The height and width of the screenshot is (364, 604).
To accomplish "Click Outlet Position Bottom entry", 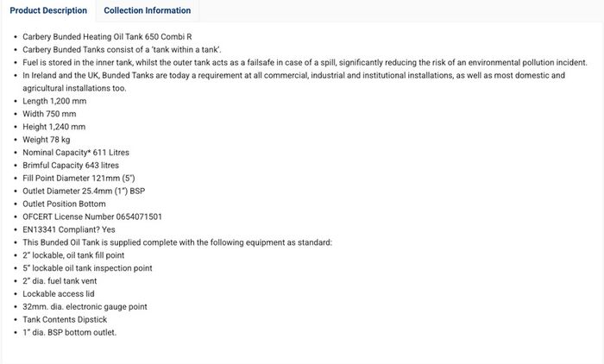I will [x=64, y=204].
